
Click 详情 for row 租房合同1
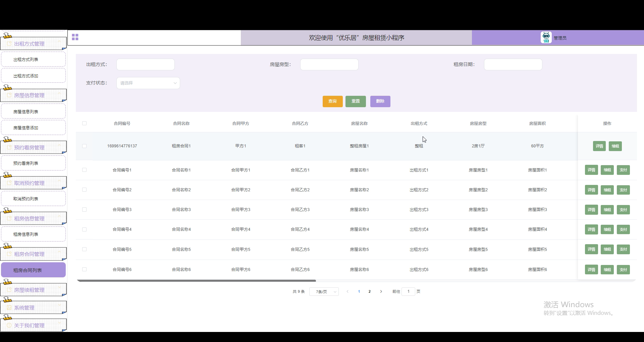599,146
